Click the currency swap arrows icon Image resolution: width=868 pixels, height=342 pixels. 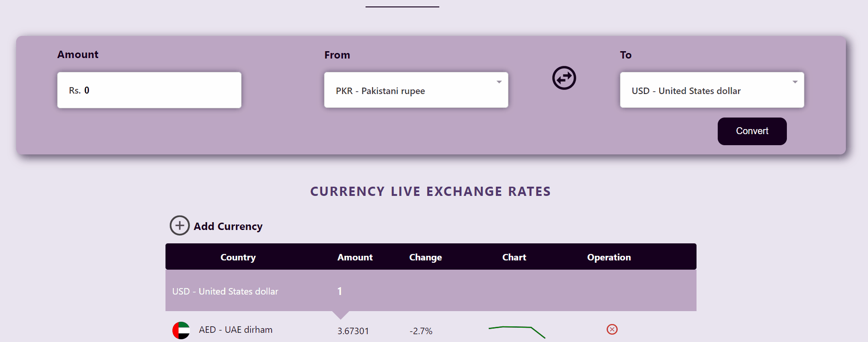[x=564, y=78]
